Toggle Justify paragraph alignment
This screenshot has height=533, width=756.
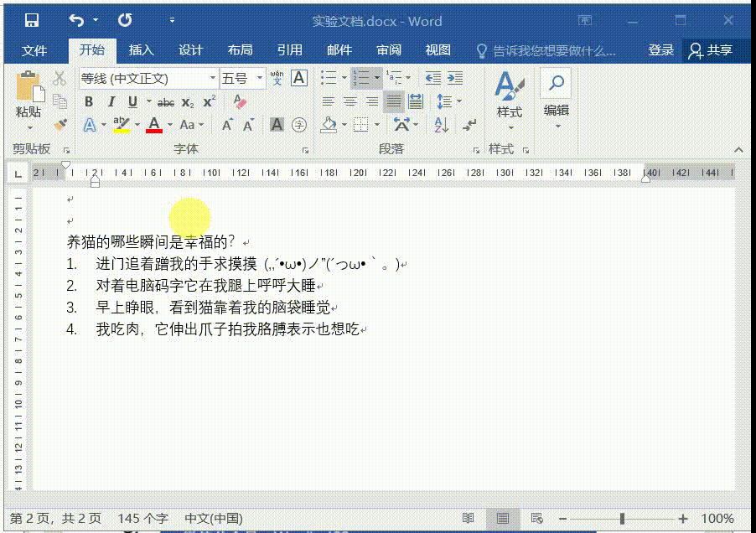click(x=393, y=102)
